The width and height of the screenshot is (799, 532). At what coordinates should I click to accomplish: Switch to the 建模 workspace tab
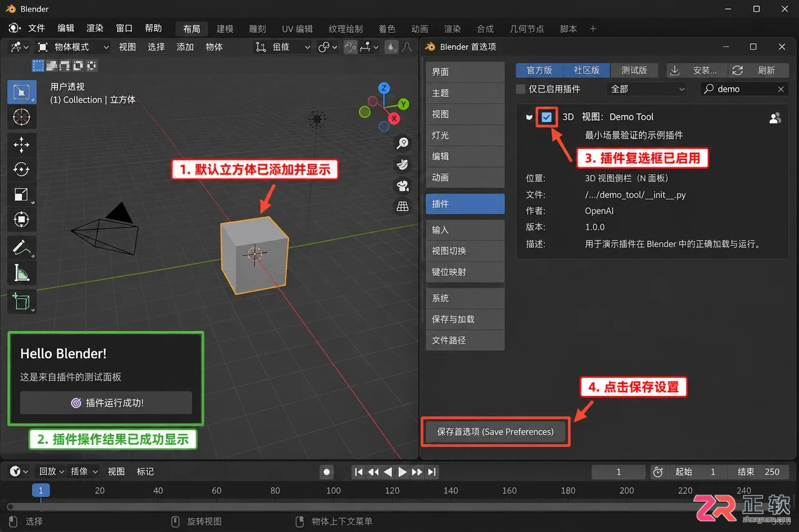[225, 29]
